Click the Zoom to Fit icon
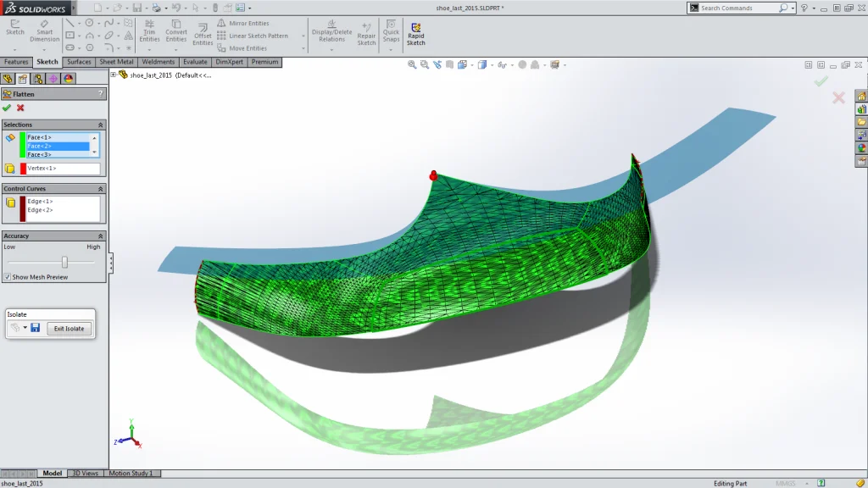 point(410,64)
